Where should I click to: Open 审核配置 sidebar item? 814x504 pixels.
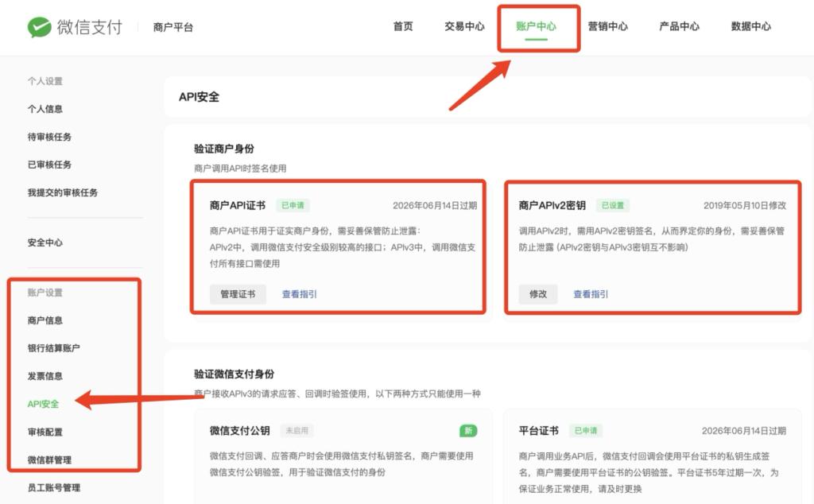point(45,432)
